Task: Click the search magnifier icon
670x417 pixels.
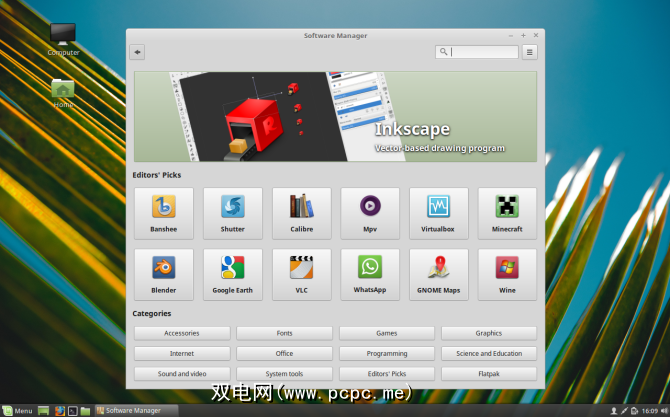Action: tap(444, 52)
